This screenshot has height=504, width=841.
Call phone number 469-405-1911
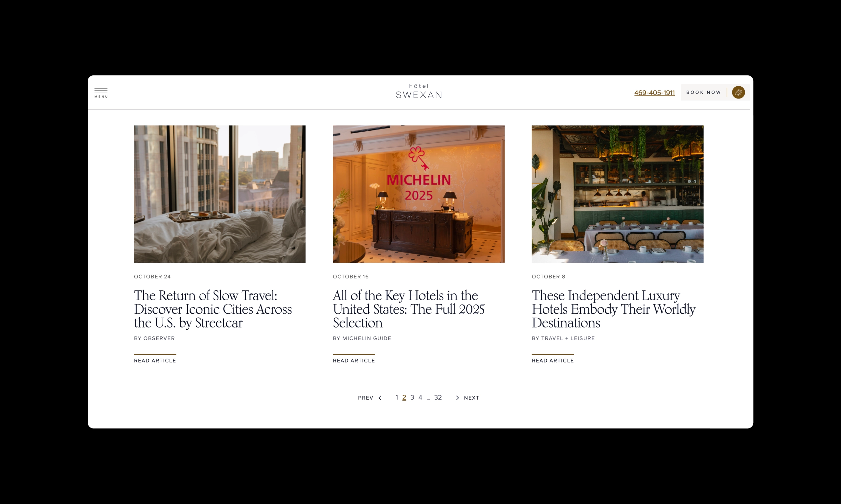654,93
